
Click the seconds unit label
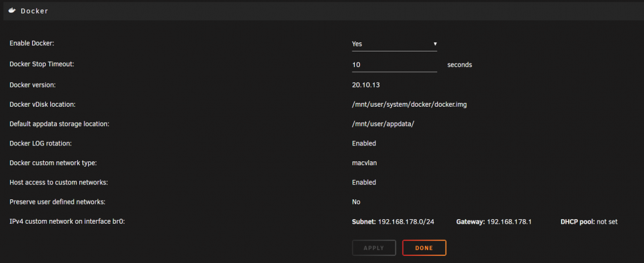(x=460, y=65)
